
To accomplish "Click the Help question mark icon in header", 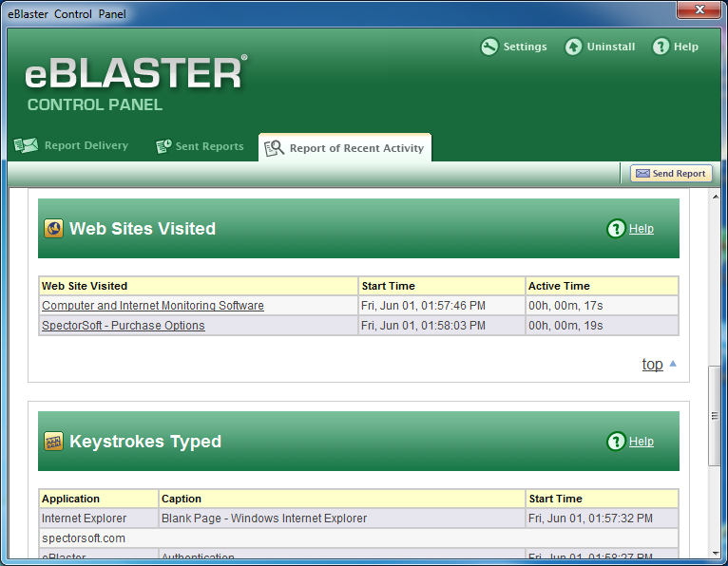I will tap(661, 47).
